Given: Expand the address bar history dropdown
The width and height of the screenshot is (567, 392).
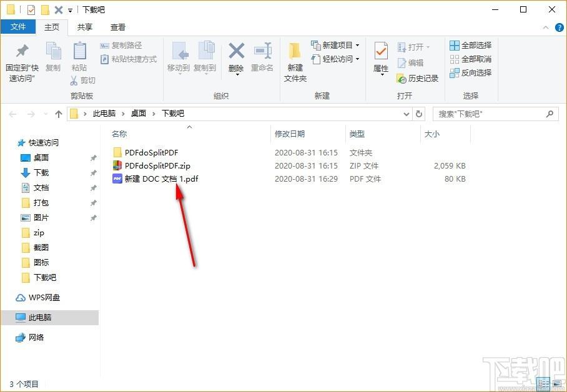Looking at the screenshot, I should tap(406, 114).
